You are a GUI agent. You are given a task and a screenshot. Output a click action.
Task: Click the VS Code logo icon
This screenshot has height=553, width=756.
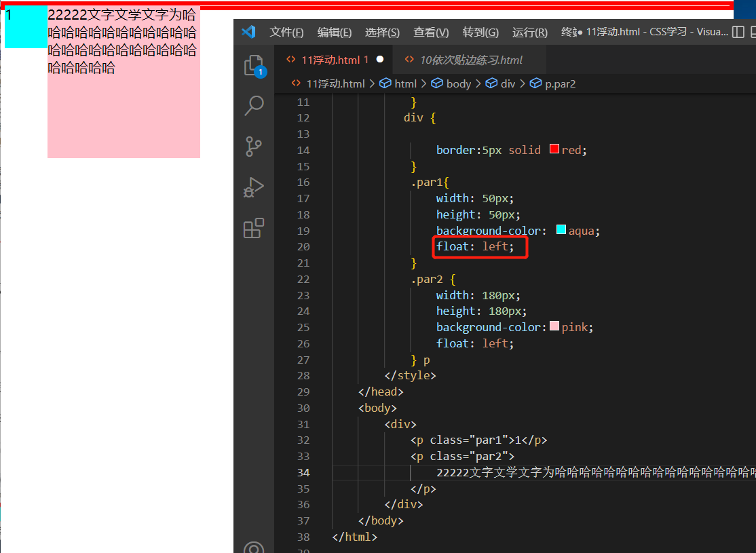tap(249, 32)
